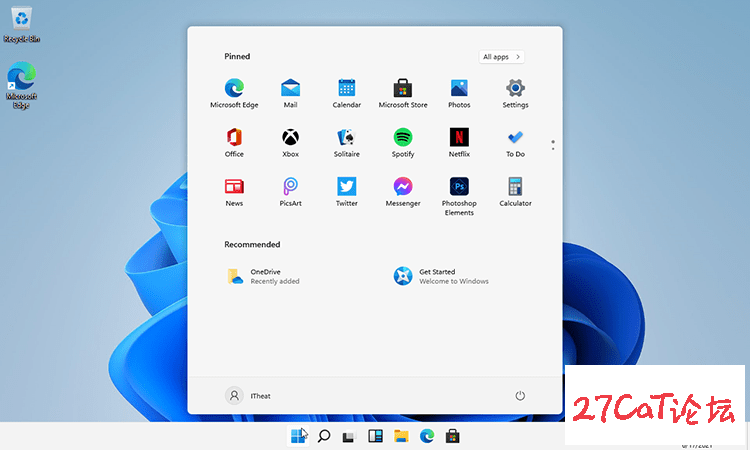750x450 pixels.
Task: Open the To Do app
Action: 515,143
